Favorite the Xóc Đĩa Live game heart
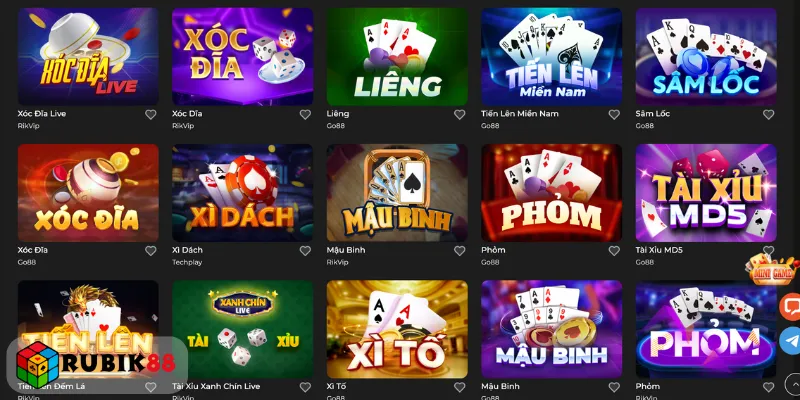 pyautogui.click(x=151, y=115)
